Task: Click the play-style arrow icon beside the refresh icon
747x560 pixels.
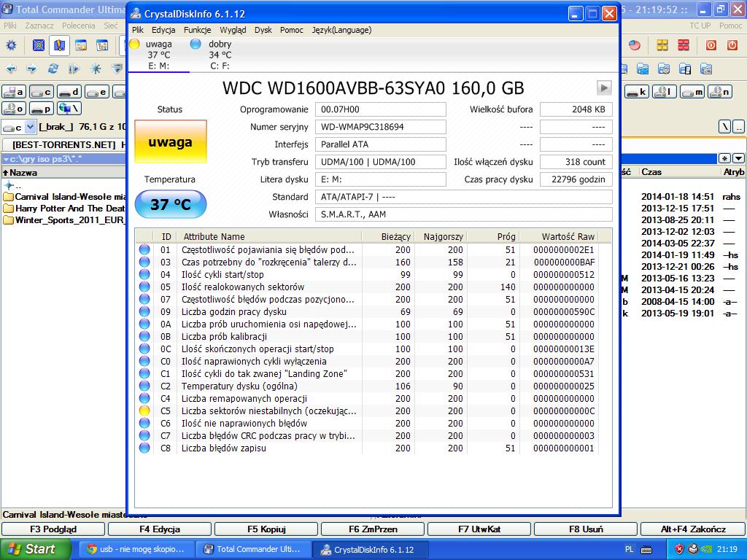Action: click(74, 69)
